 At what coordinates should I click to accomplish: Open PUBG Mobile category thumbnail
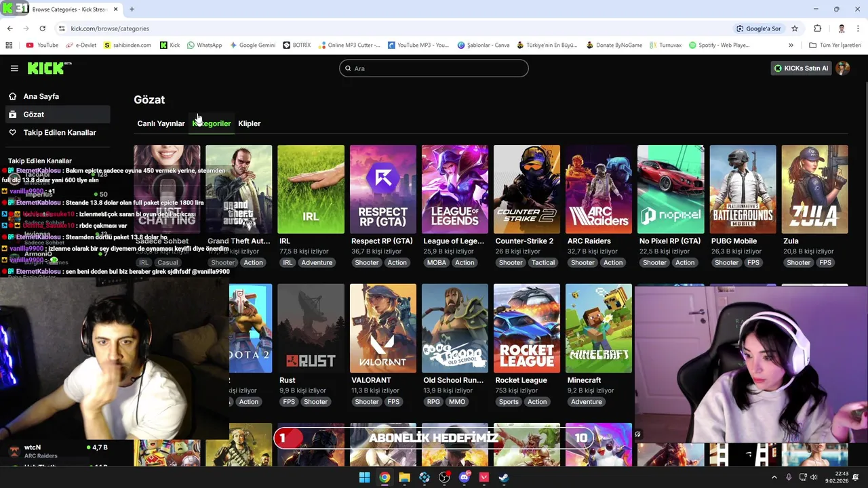point(743,189)
